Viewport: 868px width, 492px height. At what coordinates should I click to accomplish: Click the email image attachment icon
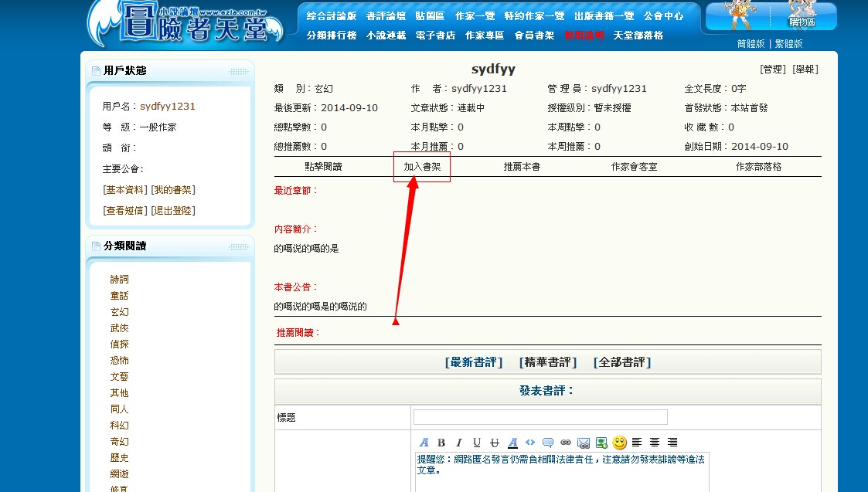(584, 442)
